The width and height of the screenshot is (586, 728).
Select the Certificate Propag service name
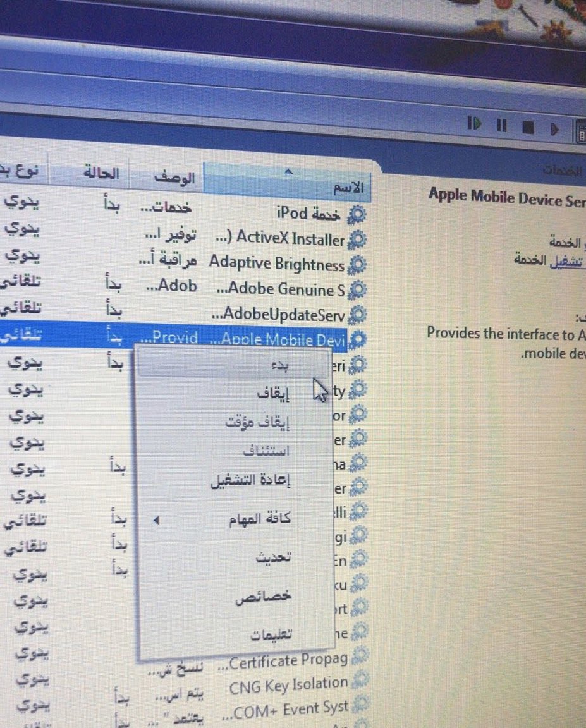click(x=283, y=662)
